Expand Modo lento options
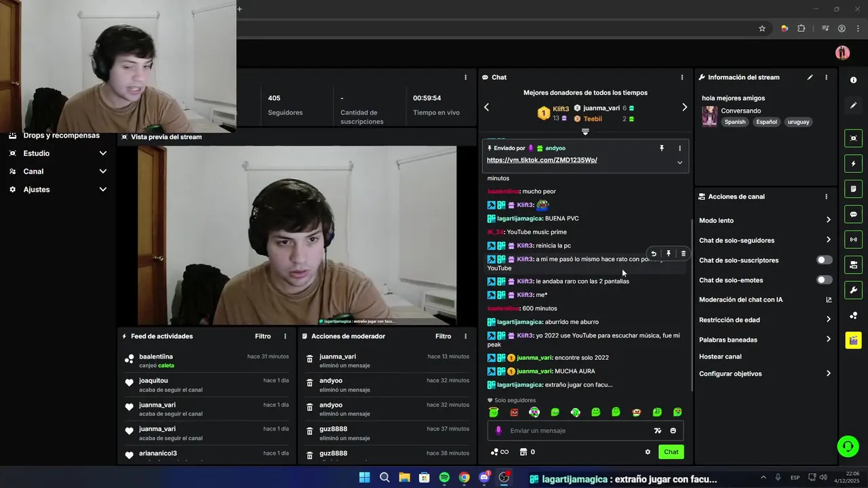Screen dimensions: 868x488 coord(828,220)
